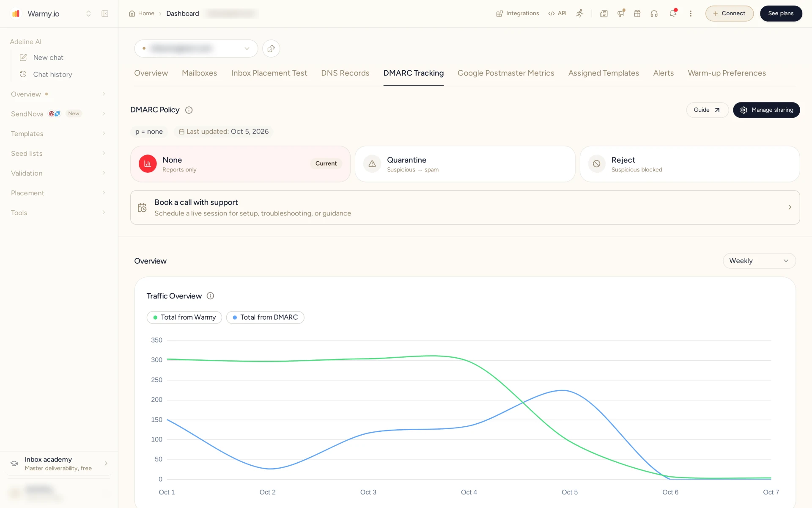
Task: Click See plans button
Action: tap(781, 14)
